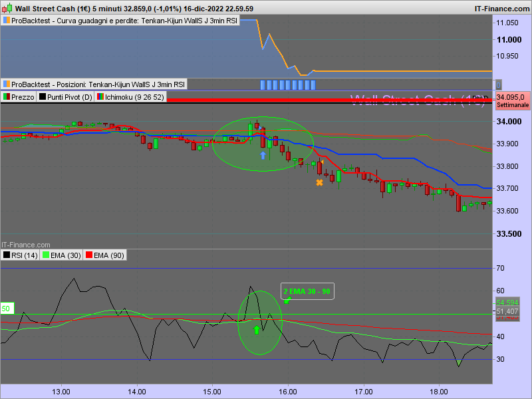Click the 15.00 time axis label

(212, 392)
